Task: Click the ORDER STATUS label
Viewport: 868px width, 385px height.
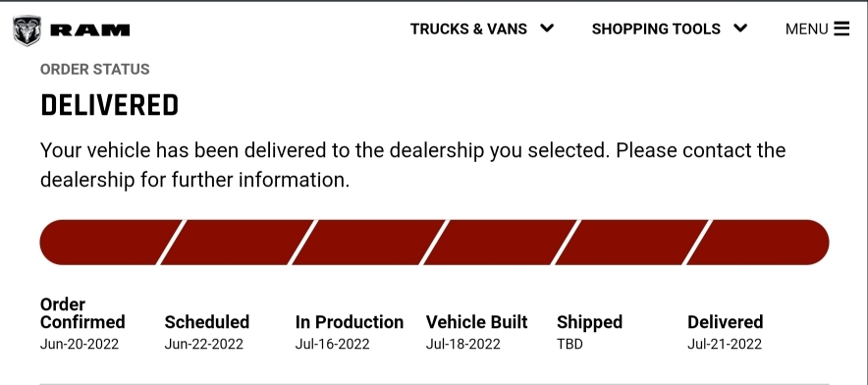Action: click(x=94, y=70)
